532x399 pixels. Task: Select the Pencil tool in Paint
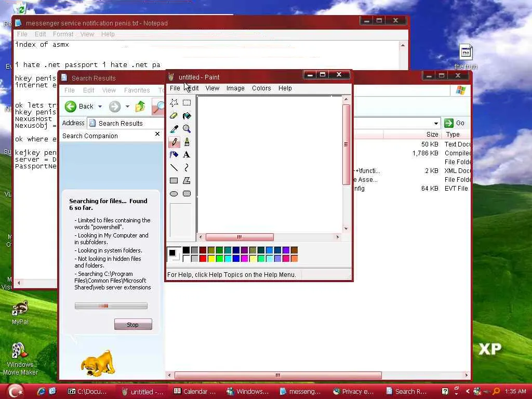pos(174,142)
